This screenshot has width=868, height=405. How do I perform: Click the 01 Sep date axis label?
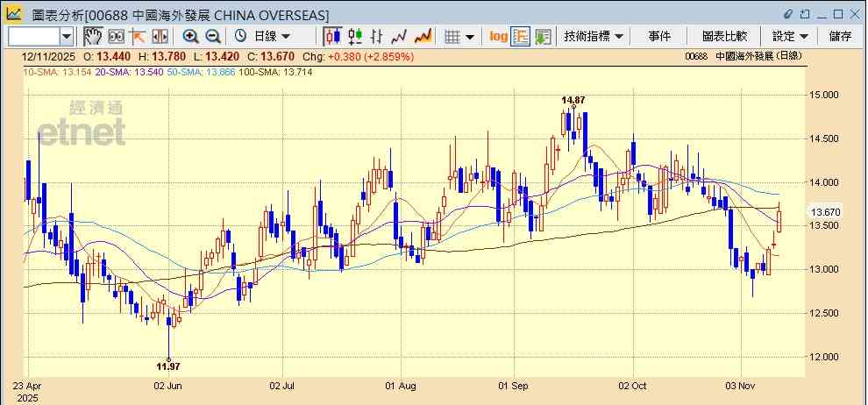[515, 387]
